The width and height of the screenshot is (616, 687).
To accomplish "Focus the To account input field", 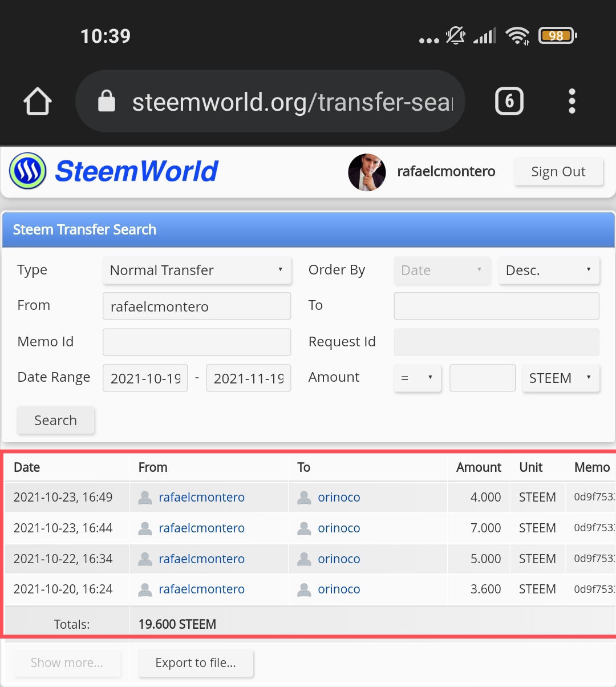I will pos(496,306).
